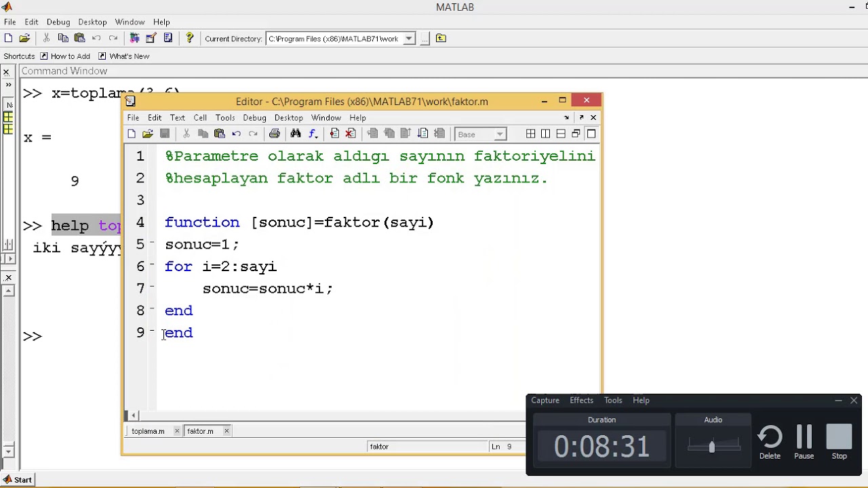The height and width of the screenshot is (488, 868).
Task: Click Print icon in Editor toolbar
Action: [274, 134]
